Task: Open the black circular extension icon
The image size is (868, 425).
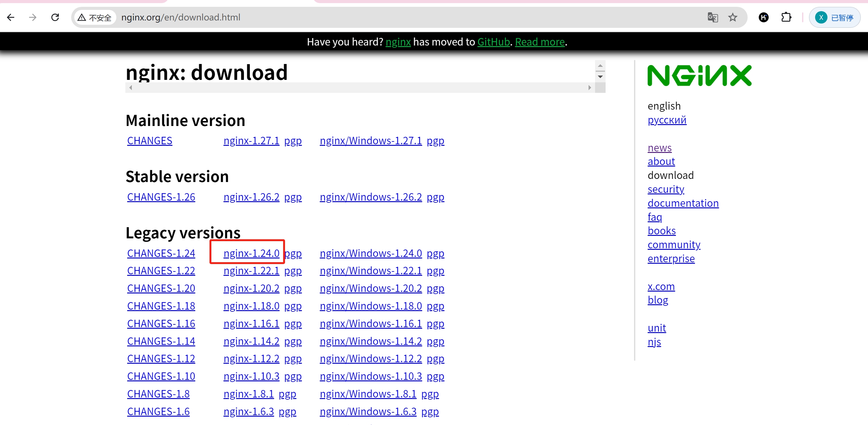Action: [763, 17]
